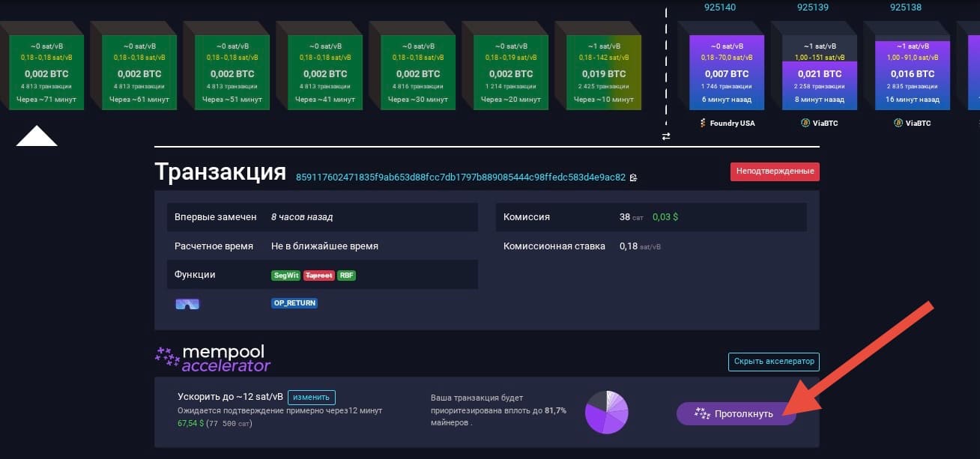Click the second ViaBTC pool icon
Viewport: 980px width, 459px height.
pyautogui.click(x=898, y=123)
